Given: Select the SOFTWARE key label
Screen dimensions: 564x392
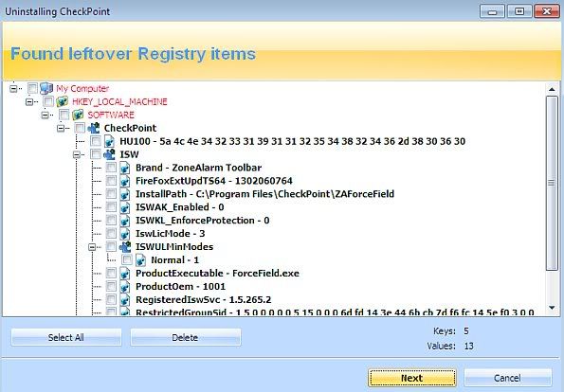Looking at the screenshot, I should pyautogui.click(x=111, y=115).
